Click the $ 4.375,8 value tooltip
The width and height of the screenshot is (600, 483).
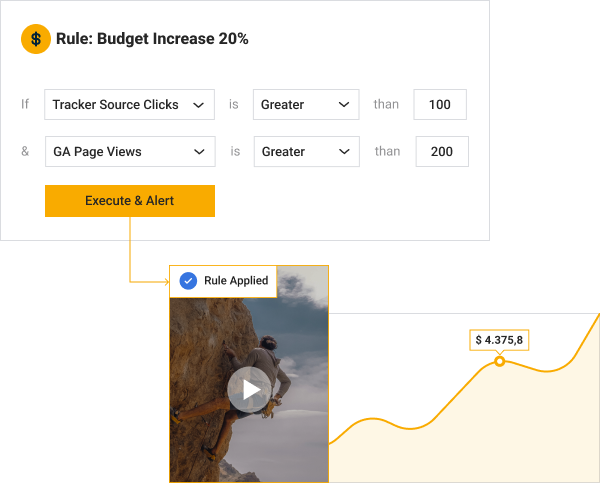pyautogui.click(x=499, y=340)
